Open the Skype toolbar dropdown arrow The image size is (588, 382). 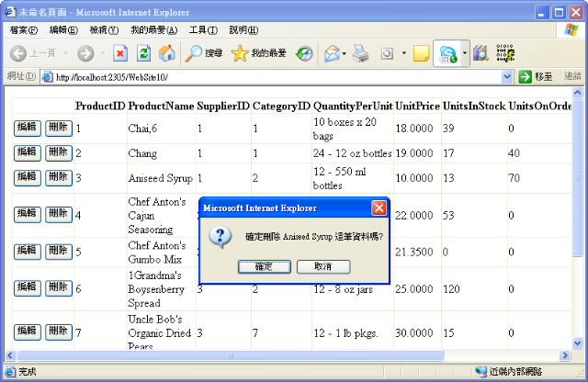[x=465, y=53]
